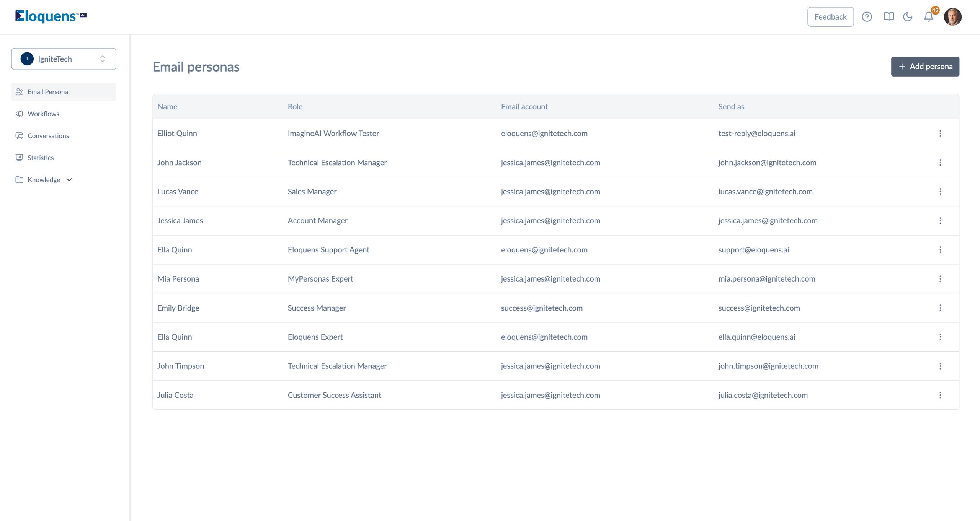
Task: Select the Email Persona sidebar item
Action: tap(48, 92)
